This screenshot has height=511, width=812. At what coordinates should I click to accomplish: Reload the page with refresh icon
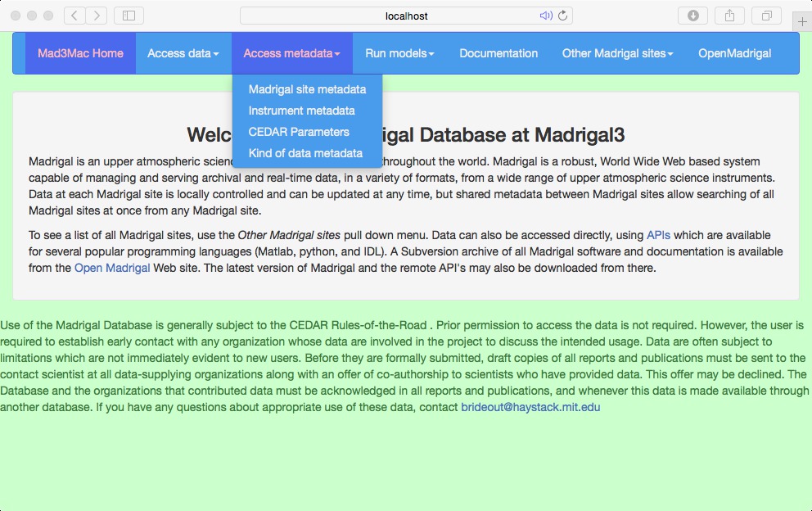[x=563, y=16]
